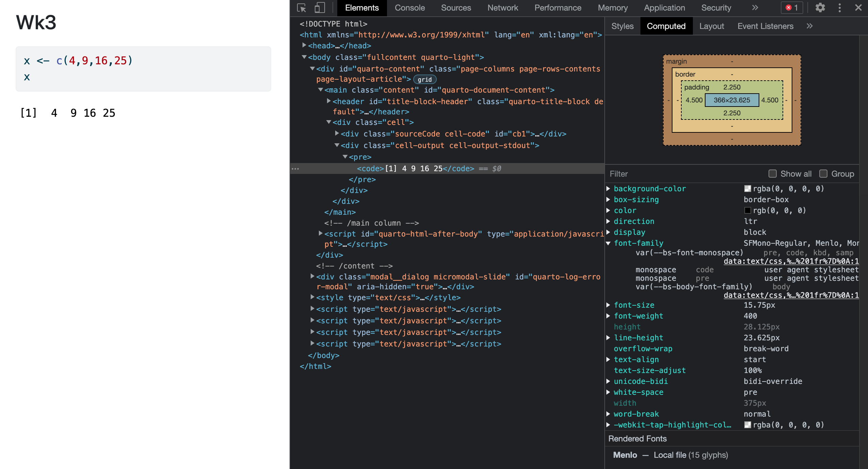This screenshot has height=469, width=868.
Task: Show more DevTools tabs chevron
Action: click(755, 8)
